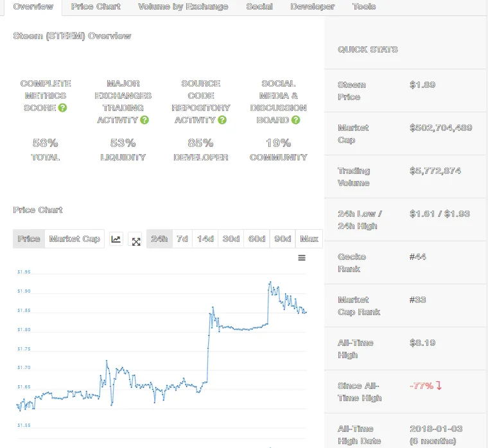Click the Steem Price label

click(352, 91)
